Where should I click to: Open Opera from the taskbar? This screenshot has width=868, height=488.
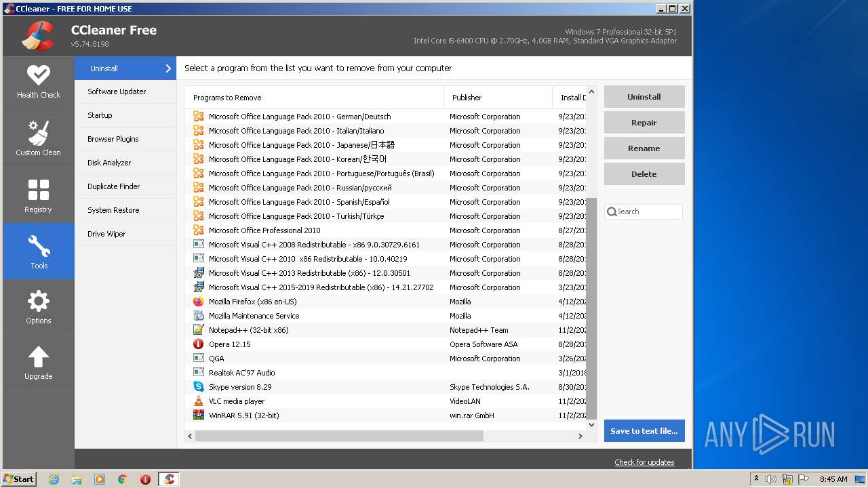[x=145, y=479]
